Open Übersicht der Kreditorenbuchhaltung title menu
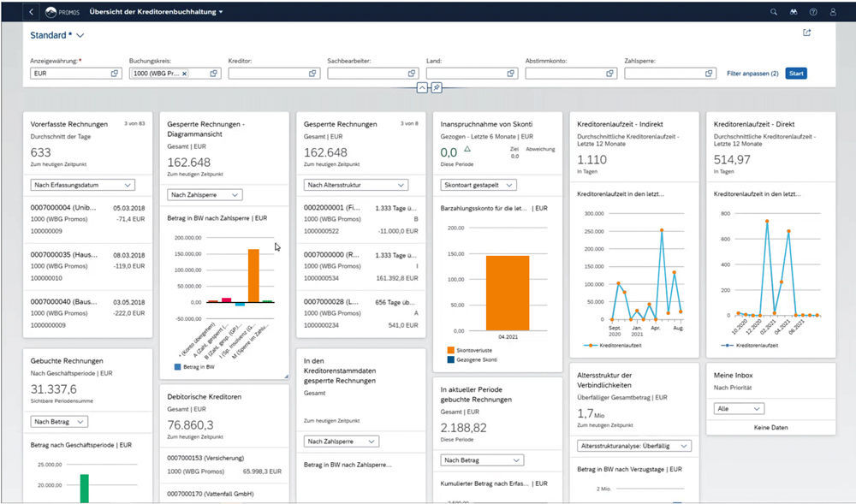The width and height of the screenshot is (856, 504). (156, 12)
